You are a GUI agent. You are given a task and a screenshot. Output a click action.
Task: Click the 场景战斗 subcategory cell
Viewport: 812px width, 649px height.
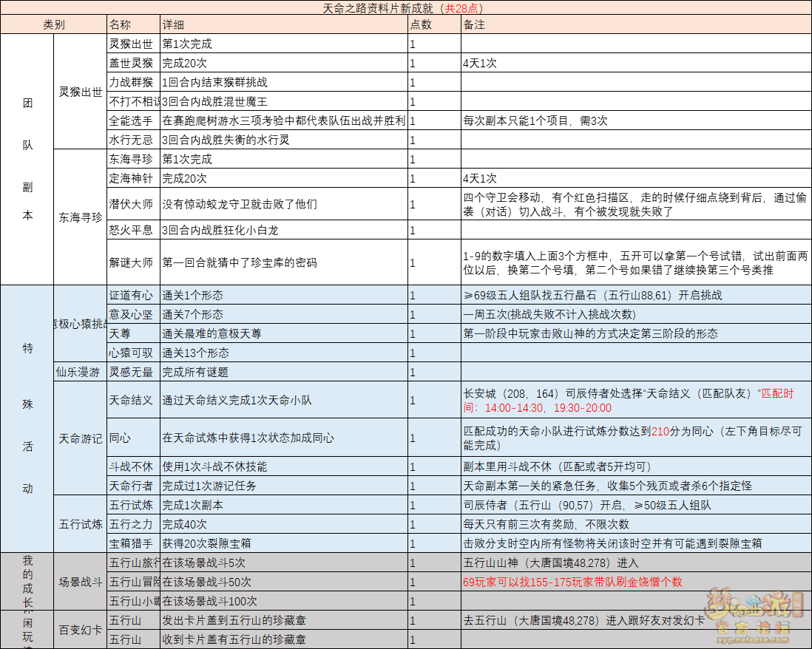coord(81,582)
